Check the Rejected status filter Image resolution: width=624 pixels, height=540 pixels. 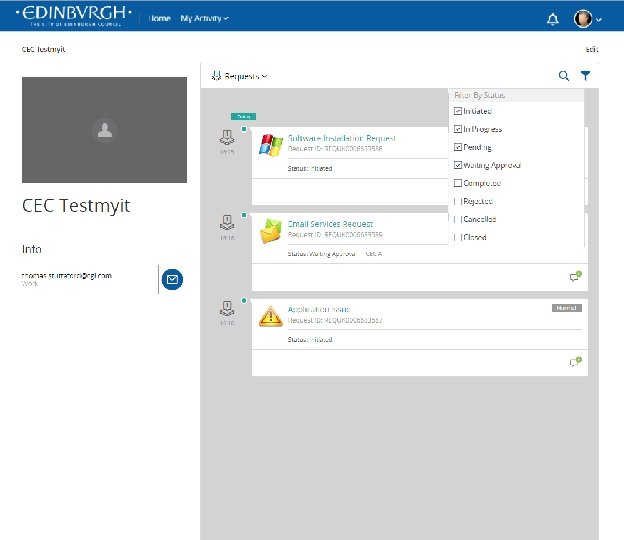tap(458, 201)
